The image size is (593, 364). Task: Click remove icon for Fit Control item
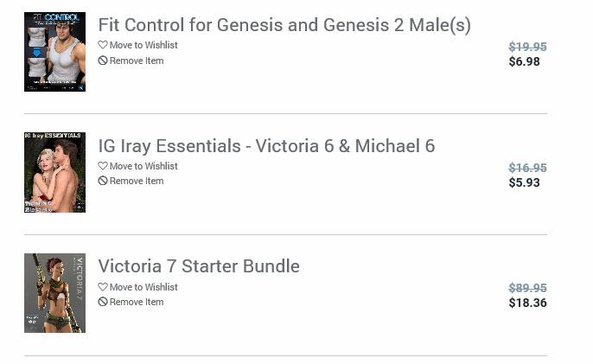[103, 61]
